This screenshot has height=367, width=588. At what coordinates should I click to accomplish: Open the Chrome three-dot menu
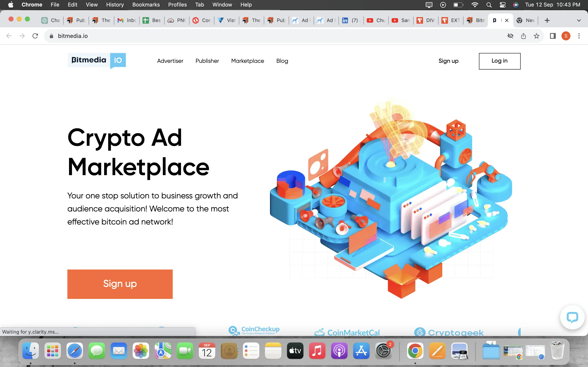(579, 36)
